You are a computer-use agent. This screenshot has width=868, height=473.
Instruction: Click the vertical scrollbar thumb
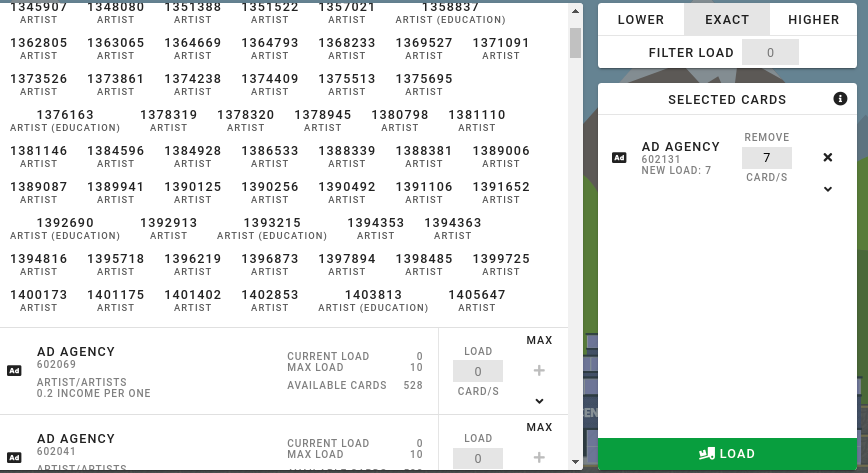point(576,43)
